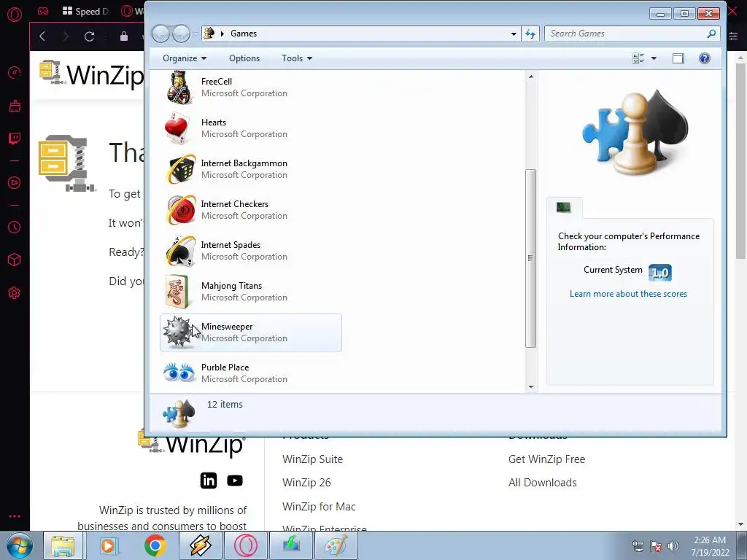
Task: Open the Opera sidebar player icon
Action: pyautogui.click(x=15, y=182)
